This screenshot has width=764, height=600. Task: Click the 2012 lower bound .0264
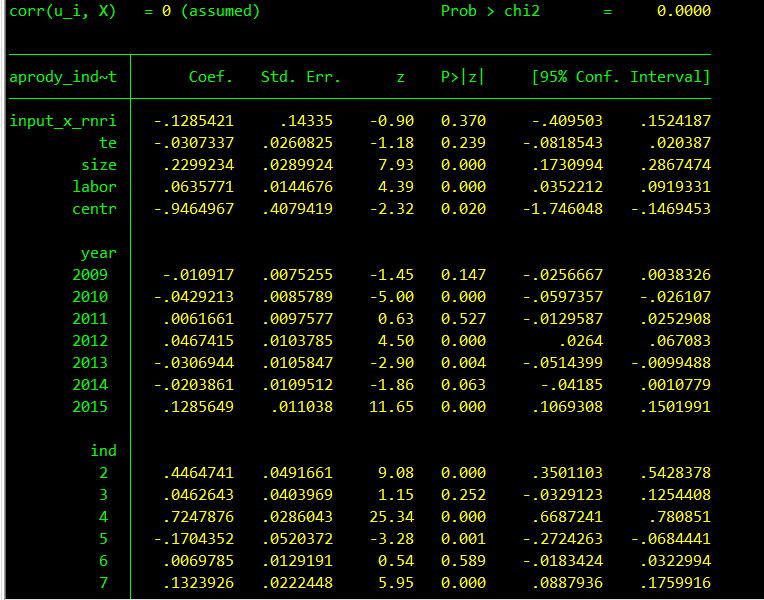581,341
